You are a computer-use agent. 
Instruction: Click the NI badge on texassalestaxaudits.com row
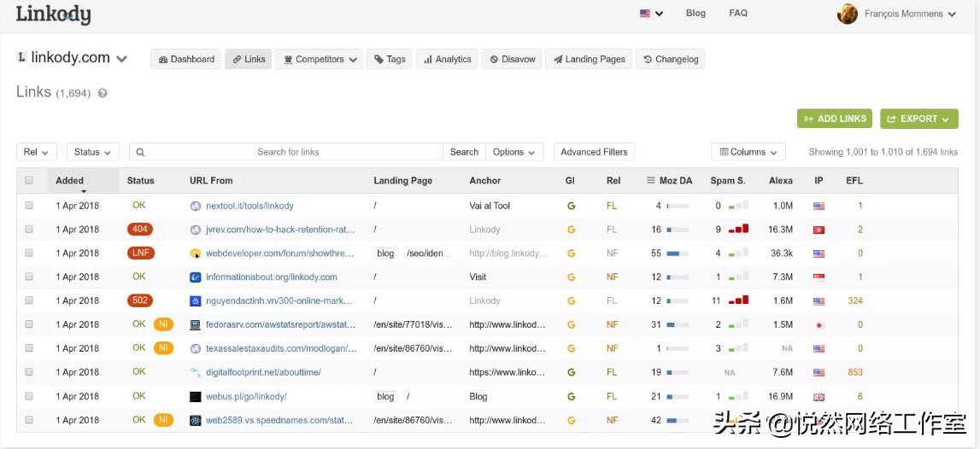pyautogui.click(x=163, y=347)
